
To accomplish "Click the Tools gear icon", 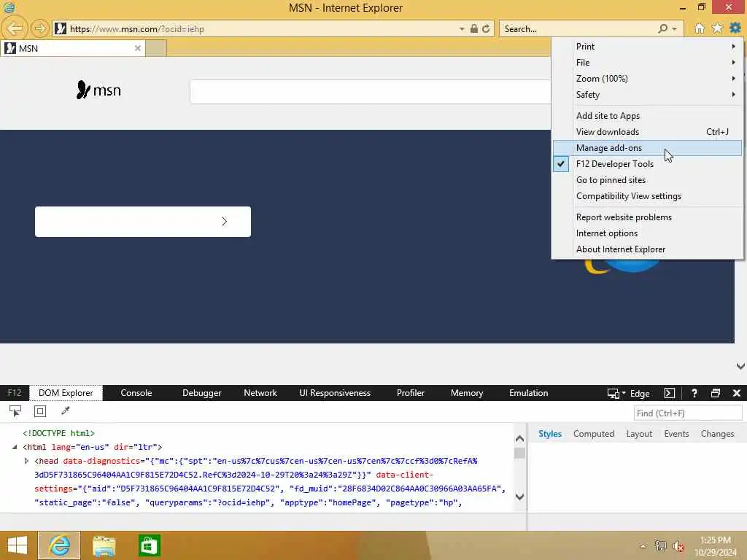I will tap(735, 28).
